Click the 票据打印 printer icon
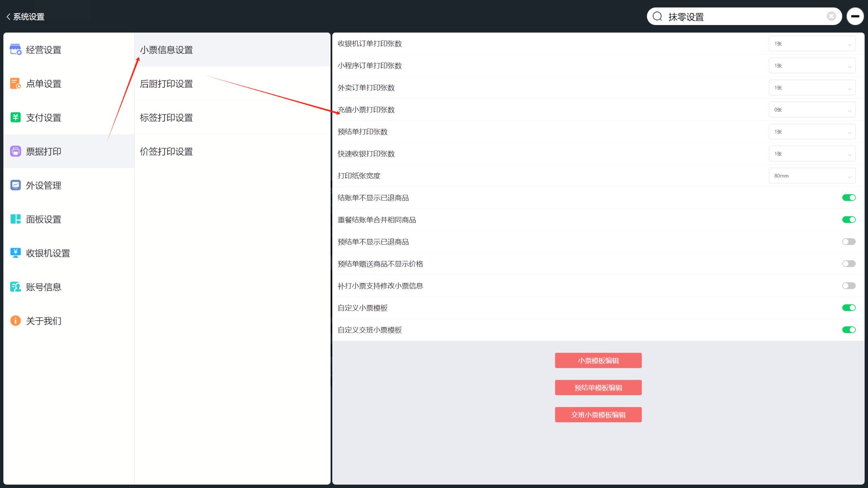Viewport: 868px width, 488px height. (x=16, y=151)
